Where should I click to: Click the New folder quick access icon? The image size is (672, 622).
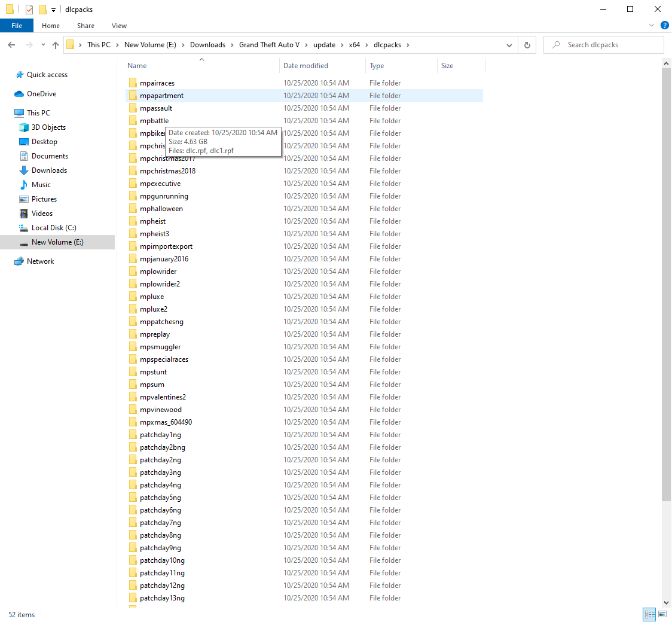point(42,9)
